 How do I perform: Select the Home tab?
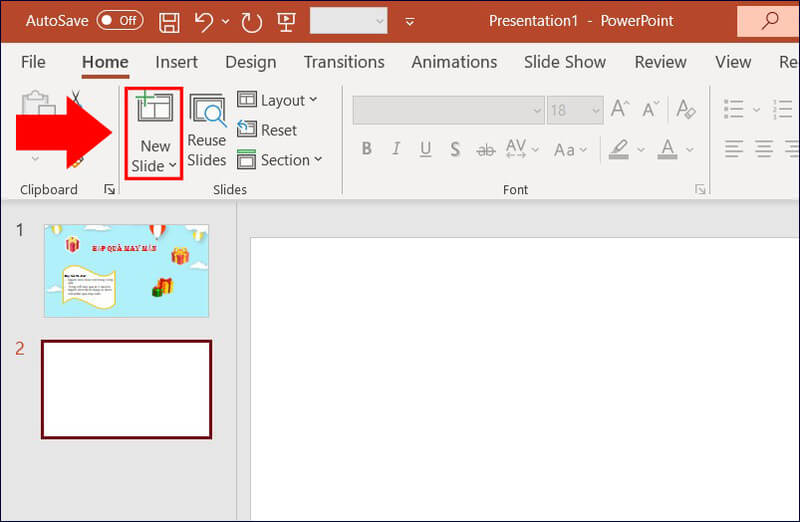[x=105, y=62]
